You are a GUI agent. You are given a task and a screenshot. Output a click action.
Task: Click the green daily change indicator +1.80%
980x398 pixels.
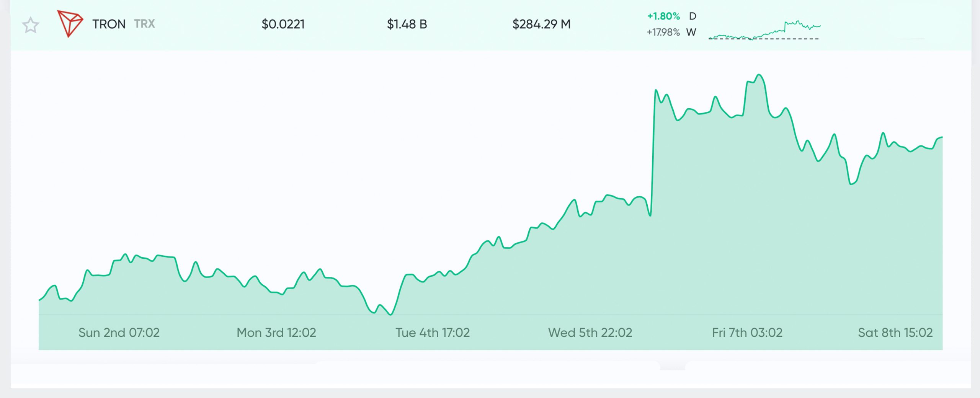(663, 16)
